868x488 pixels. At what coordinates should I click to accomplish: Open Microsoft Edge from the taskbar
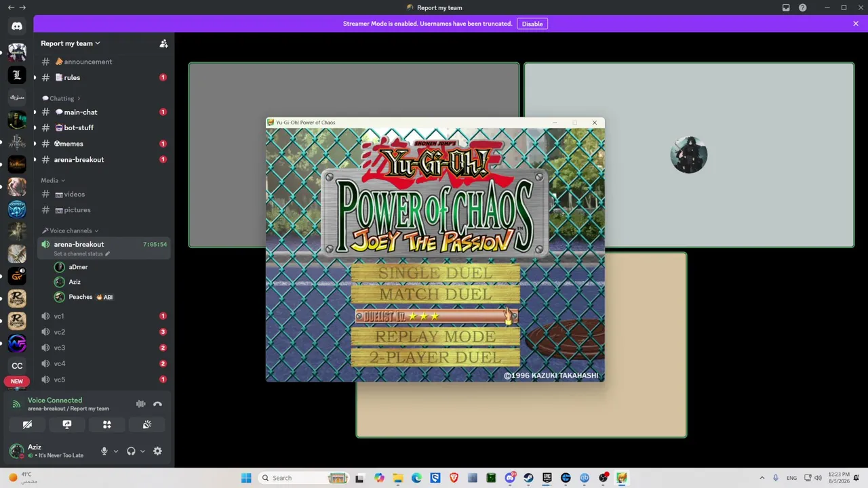pos(416,478)
